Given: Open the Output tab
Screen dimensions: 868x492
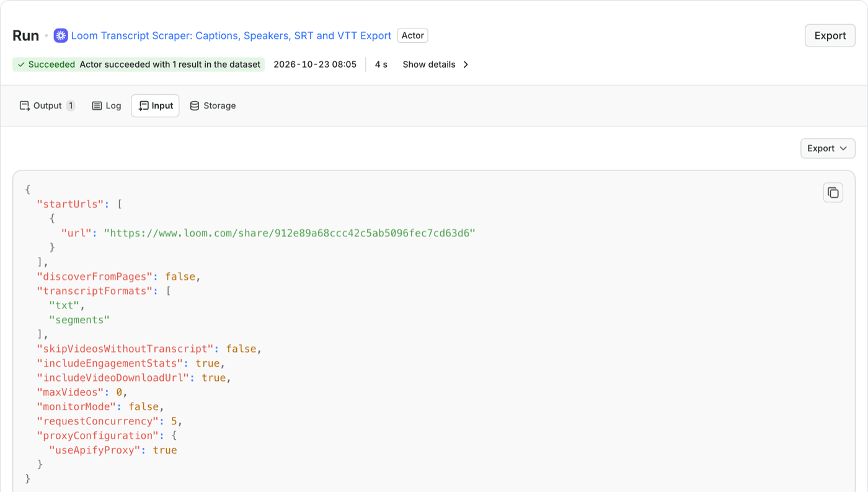Looking at the screenshot, I should click(47, 105).
